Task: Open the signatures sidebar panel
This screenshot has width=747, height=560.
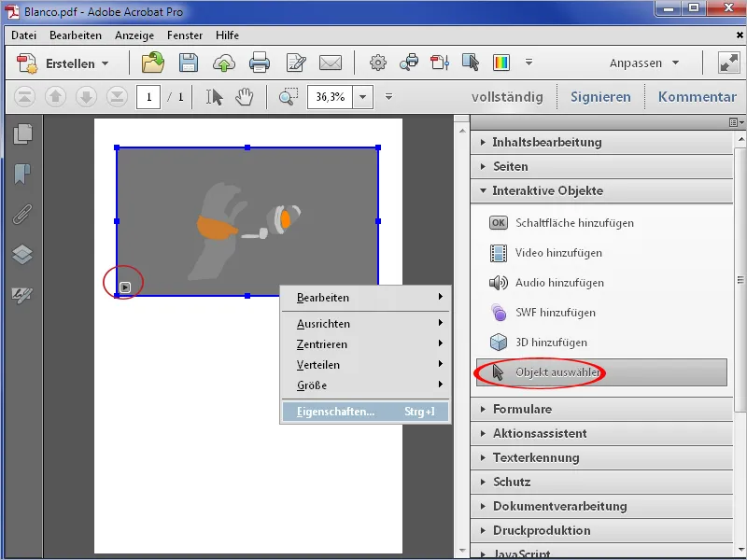Action: pyautogui.click(x=22, y=295)
